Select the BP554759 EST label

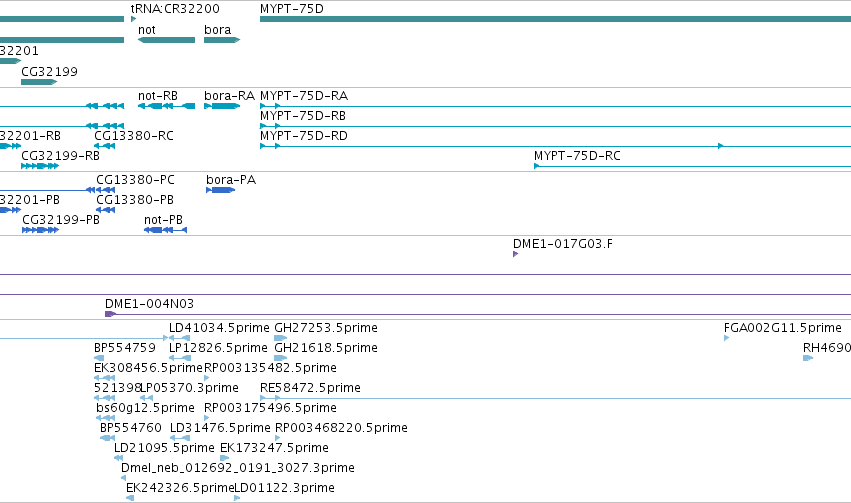(125, 348)
